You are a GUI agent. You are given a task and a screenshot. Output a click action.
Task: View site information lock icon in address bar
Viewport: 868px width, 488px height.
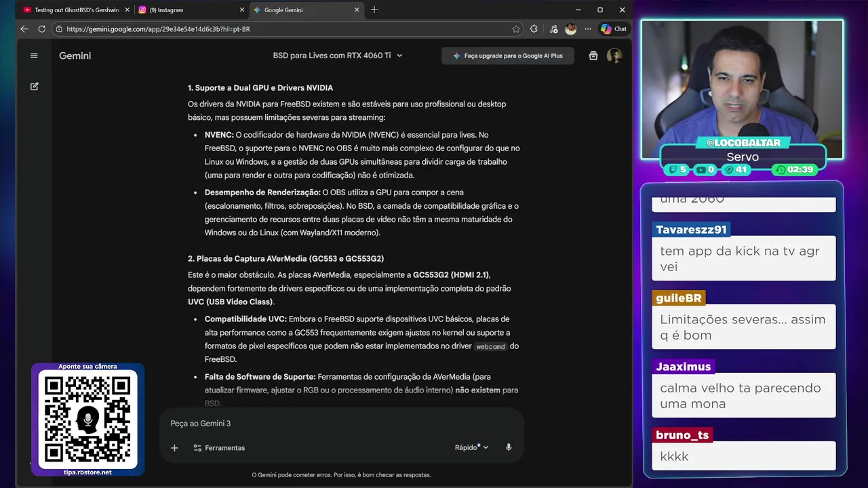[59, 29]
